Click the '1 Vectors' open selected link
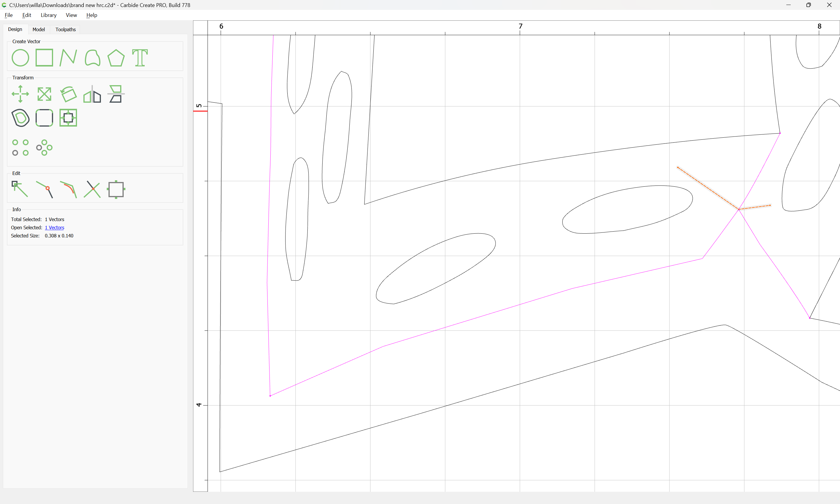840x504 pixels. pyautogui.click(x=54, y=228)
